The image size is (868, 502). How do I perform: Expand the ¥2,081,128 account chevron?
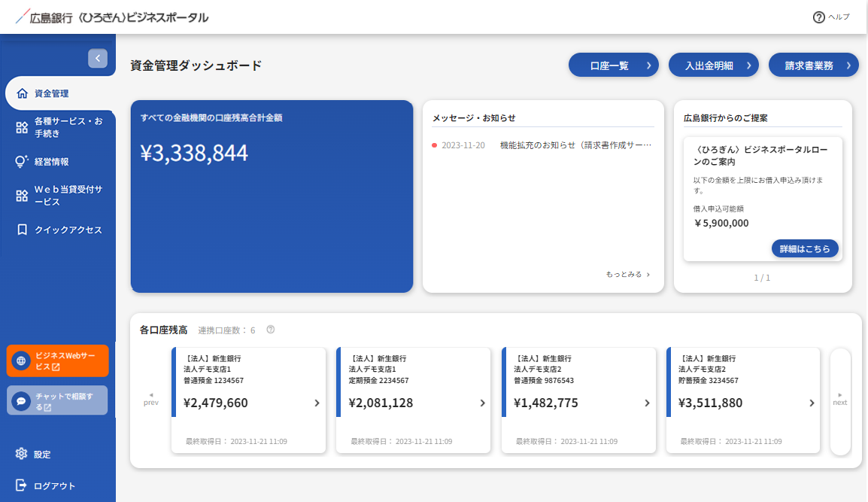click(482, 403)
